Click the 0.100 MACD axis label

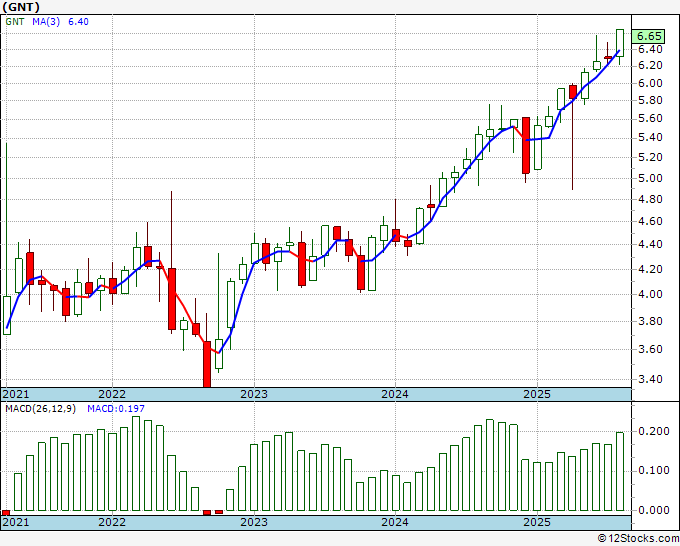[654, 470]
